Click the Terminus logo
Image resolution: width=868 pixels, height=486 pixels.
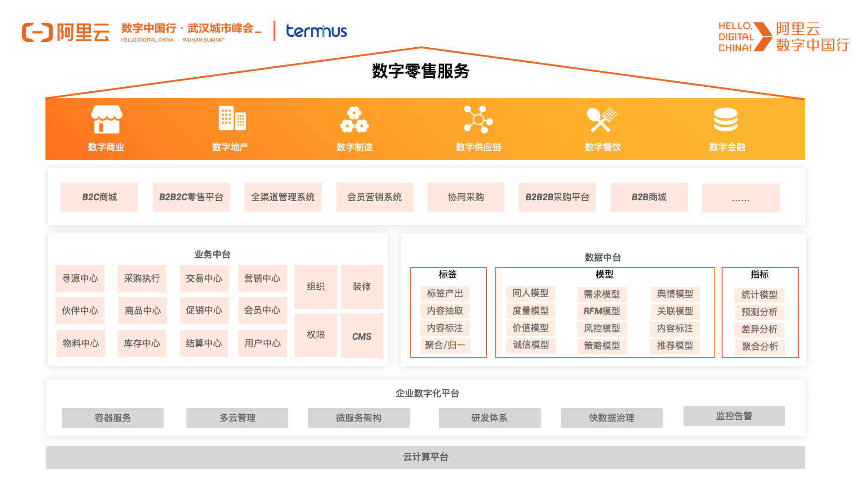316,31
